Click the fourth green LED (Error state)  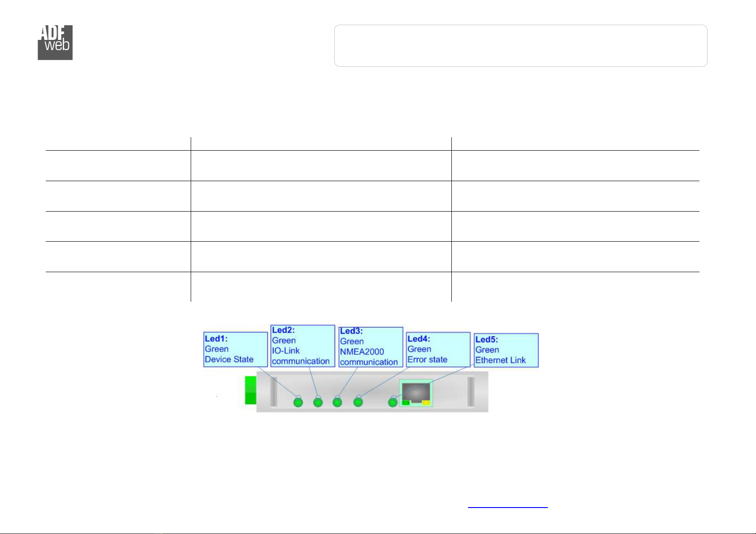coord(358,402)
